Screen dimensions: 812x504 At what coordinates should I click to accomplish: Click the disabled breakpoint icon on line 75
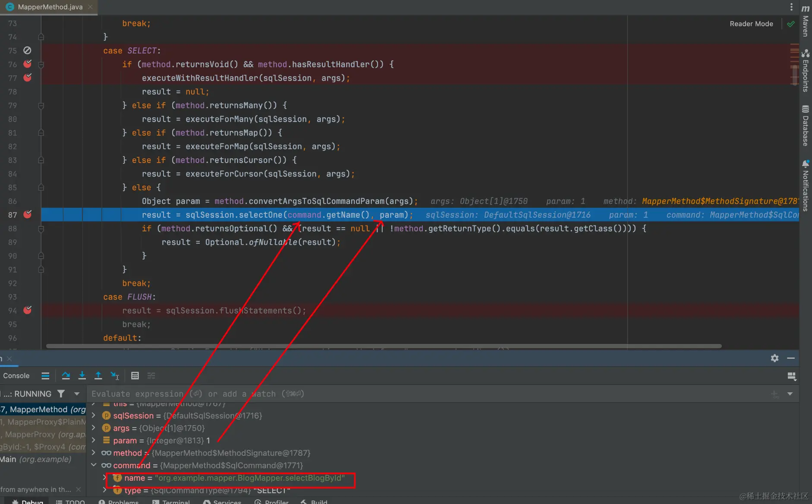click(27, 50)
